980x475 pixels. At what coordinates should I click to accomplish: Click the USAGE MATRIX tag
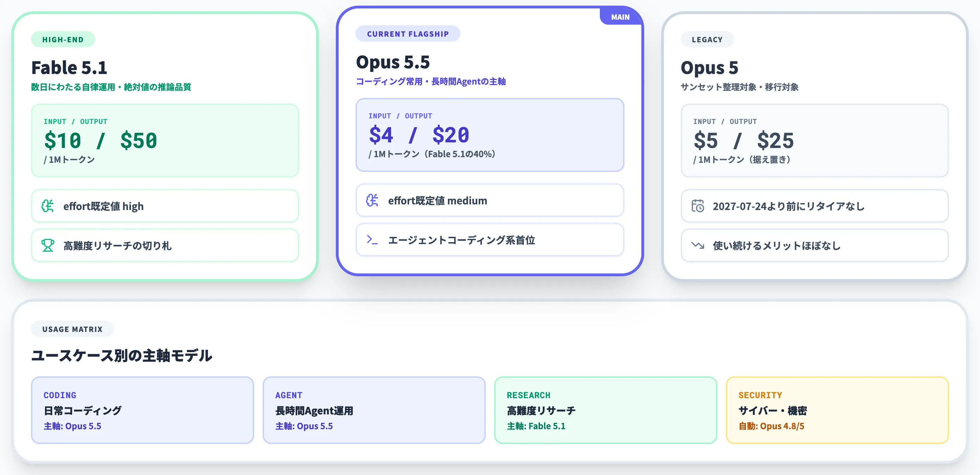tap(72, 329)
